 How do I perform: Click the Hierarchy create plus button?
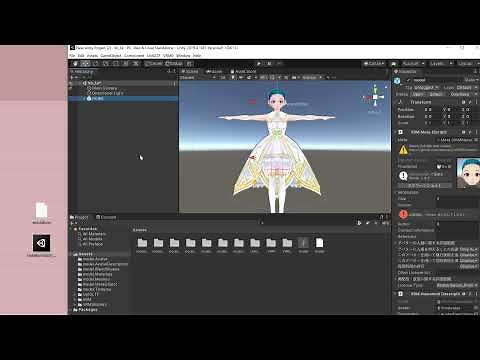72,77
